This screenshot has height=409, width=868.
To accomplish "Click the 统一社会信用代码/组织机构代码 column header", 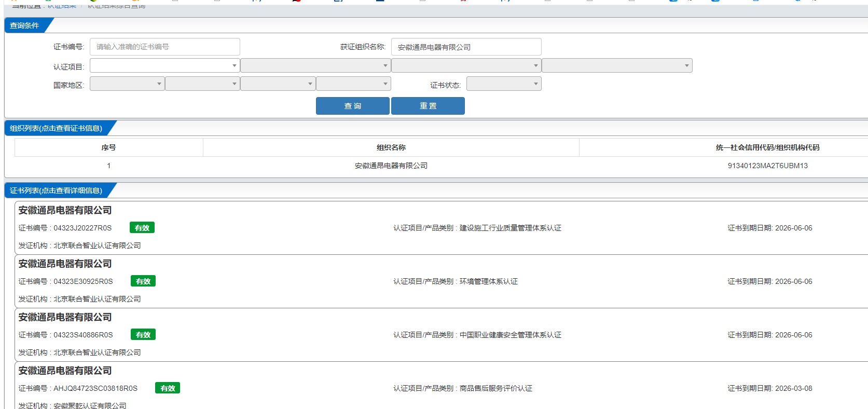I will coord(767,147).
